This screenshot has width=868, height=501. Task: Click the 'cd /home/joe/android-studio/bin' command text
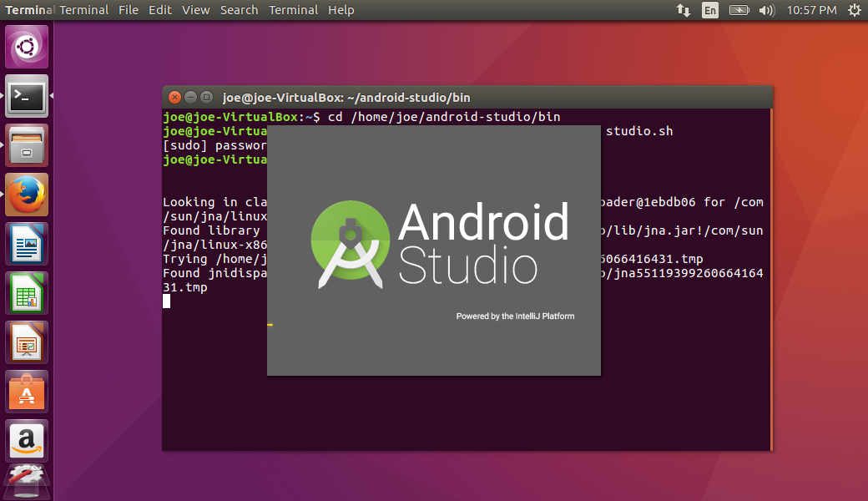coord(444,117)
